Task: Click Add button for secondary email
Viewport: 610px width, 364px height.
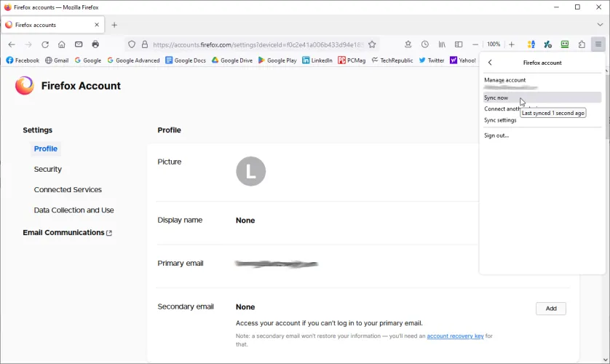Action: (x=551, y=309)
